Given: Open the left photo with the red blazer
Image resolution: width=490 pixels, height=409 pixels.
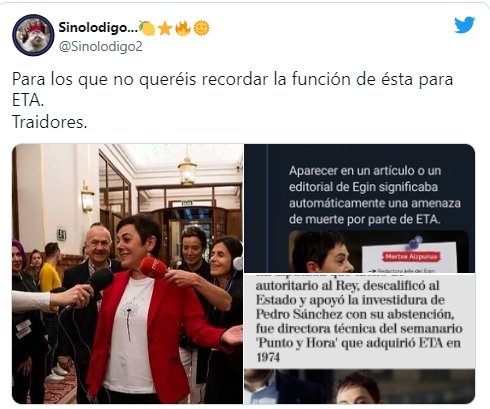Looking at the screenshot, I should click(x=127, y=274).
